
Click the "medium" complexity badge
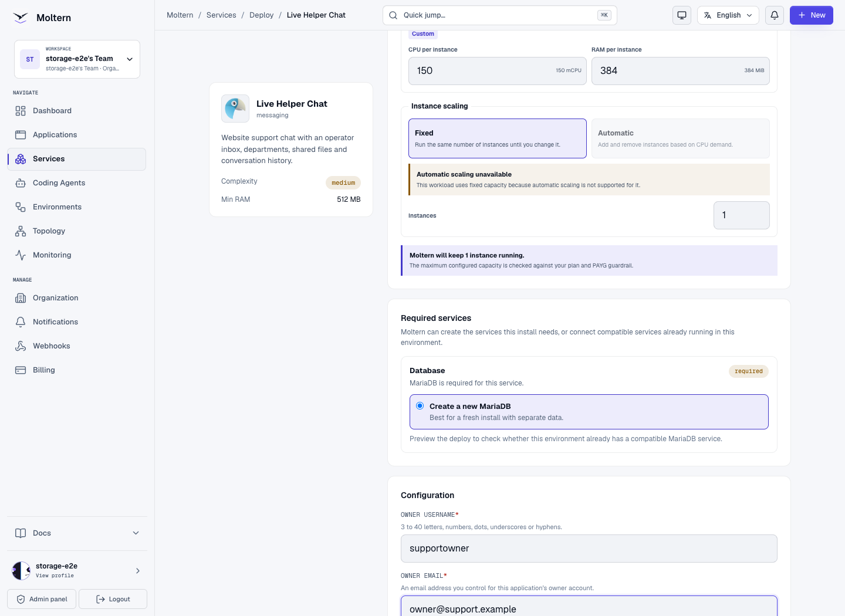pos(343,182)
